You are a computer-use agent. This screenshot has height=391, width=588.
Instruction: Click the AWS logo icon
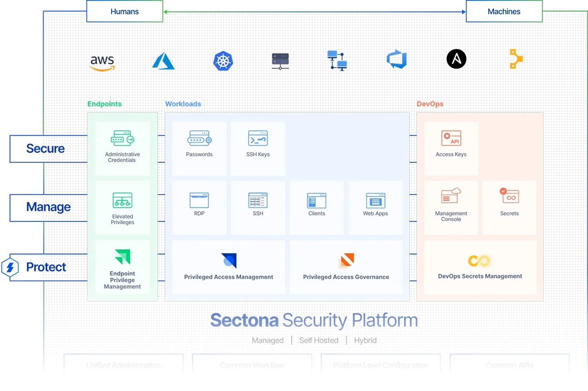tap(102, 63)
